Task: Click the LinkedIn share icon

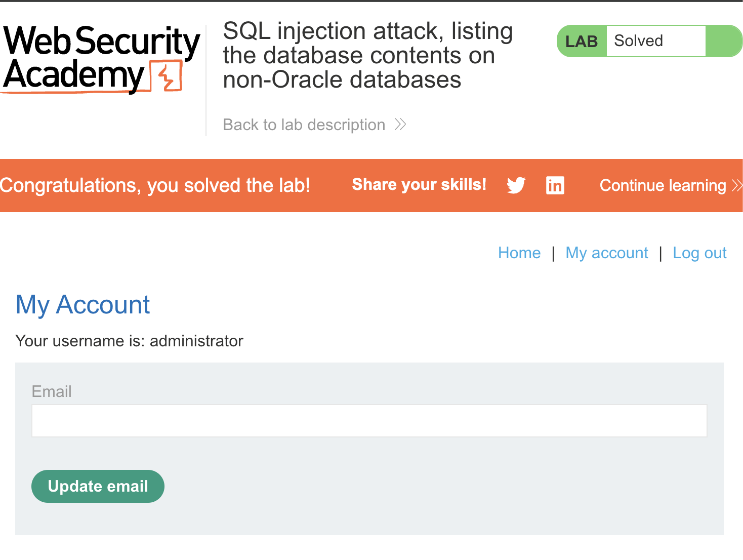Action: point(555,185)
